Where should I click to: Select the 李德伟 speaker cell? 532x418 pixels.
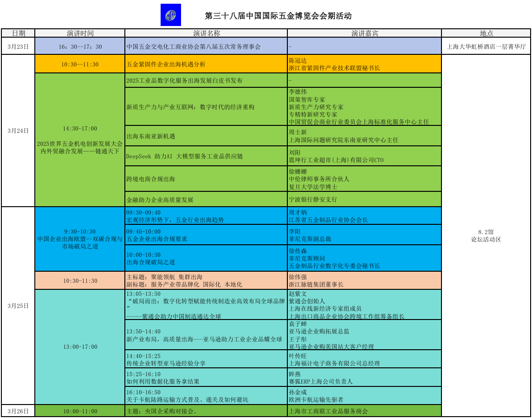click(x=364, y=107)
